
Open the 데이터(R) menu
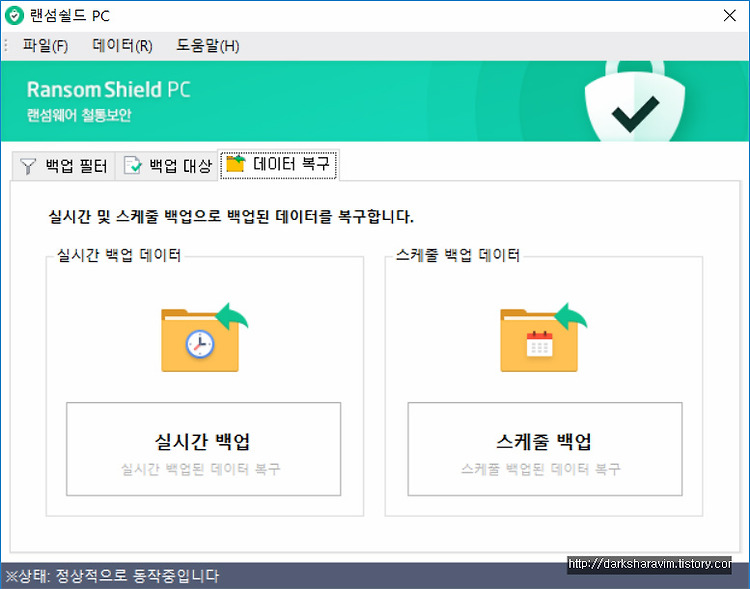pos(122,46)
